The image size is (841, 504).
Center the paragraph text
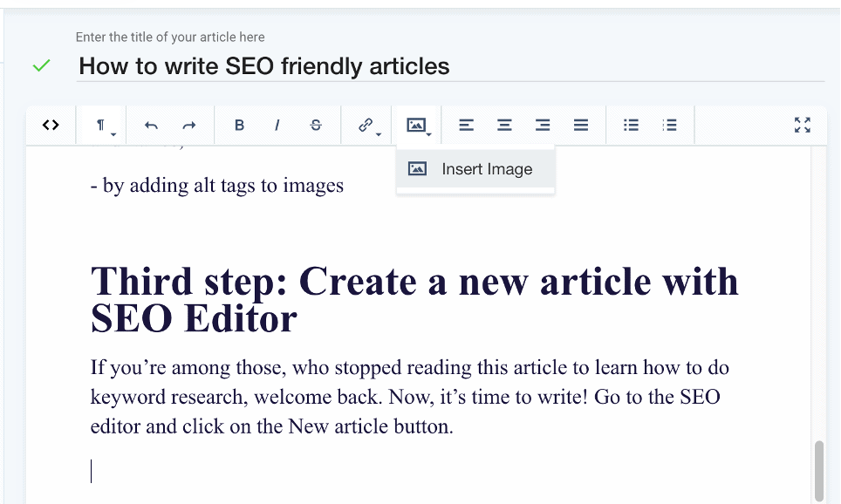[504, 125]
